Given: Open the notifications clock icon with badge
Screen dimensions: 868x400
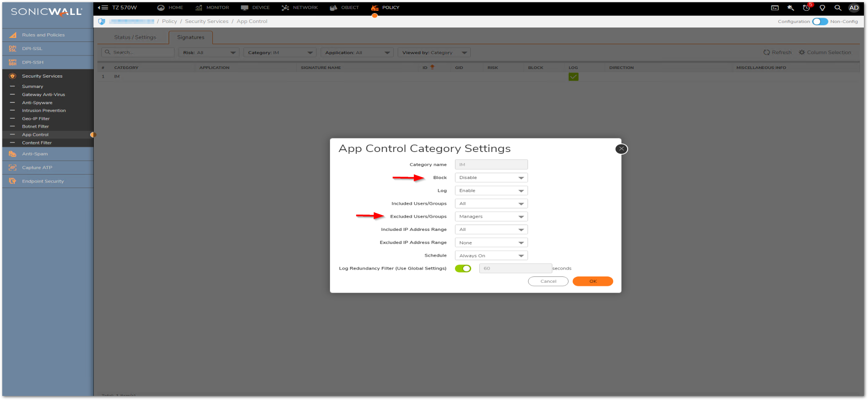Looking at the screenshot, I should pos(807,8).
